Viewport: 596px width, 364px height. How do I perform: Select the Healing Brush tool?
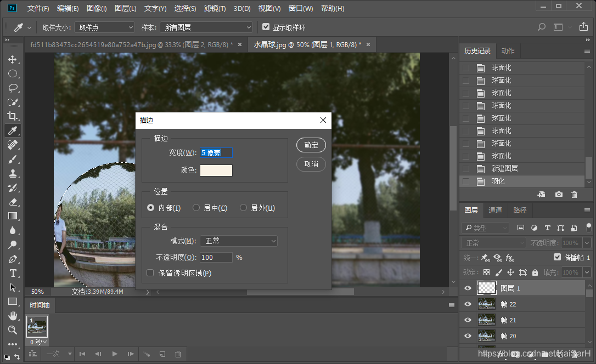coord(13,145)
